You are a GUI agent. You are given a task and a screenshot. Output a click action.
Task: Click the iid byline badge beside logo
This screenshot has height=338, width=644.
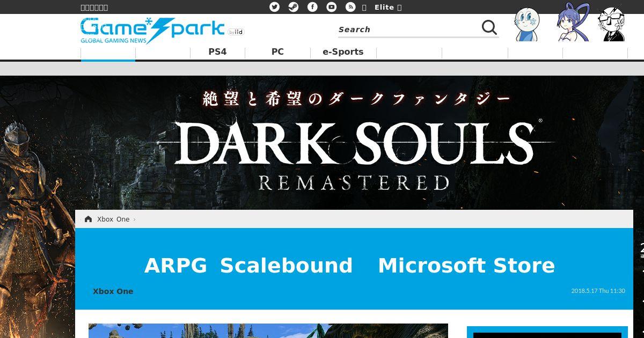[236, 32]
